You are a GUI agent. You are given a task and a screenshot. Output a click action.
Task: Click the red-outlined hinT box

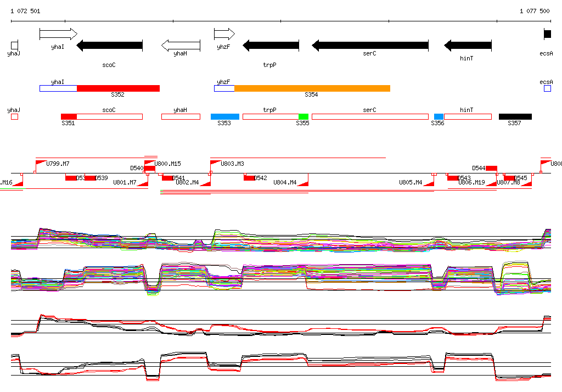tap(468, 116)
